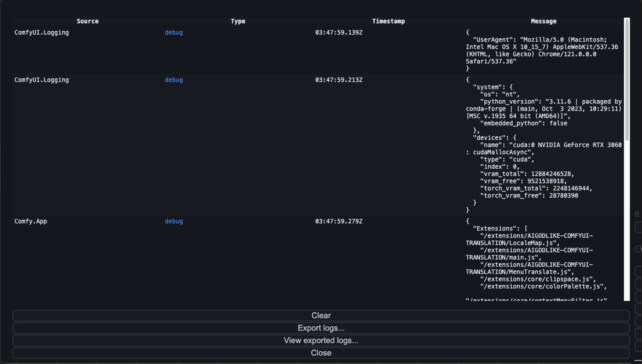Click timestamp 03:47:59.213Z

(339, 80)
